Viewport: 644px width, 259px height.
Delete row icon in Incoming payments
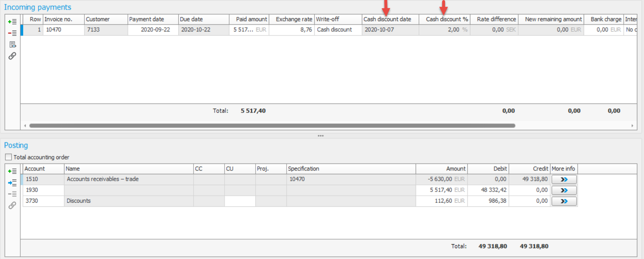[12, 33]
